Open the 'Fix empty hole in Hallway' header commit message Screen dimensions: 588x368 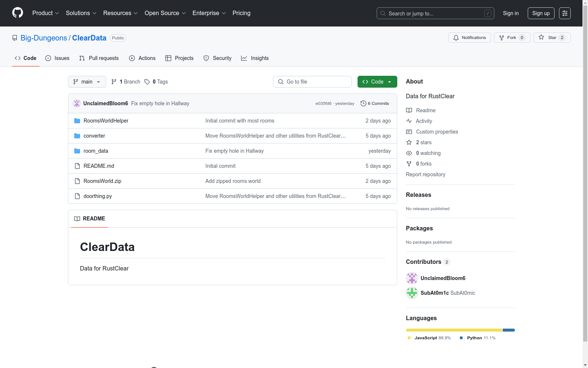160,103
